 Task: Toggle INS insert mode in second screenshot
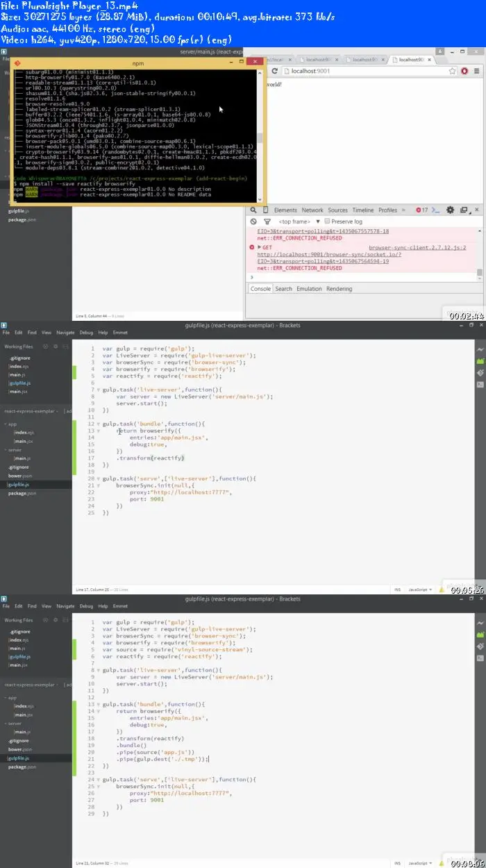click(x=398, y=589)
